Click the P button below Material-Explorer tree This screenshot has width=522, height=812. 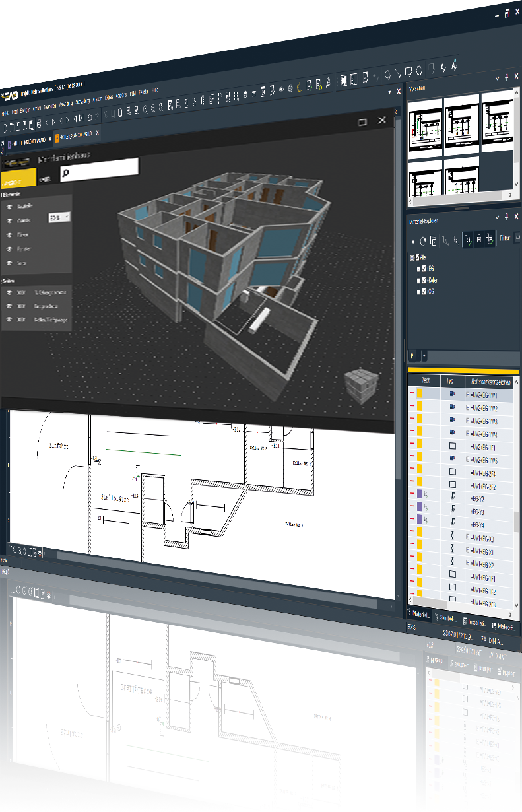412,356
